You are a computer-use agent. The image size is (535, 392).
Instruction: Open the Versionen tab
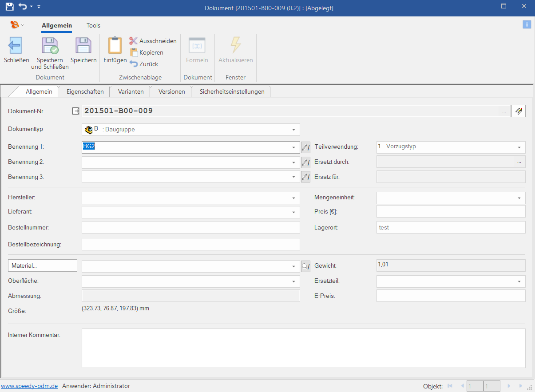[171, 91]
